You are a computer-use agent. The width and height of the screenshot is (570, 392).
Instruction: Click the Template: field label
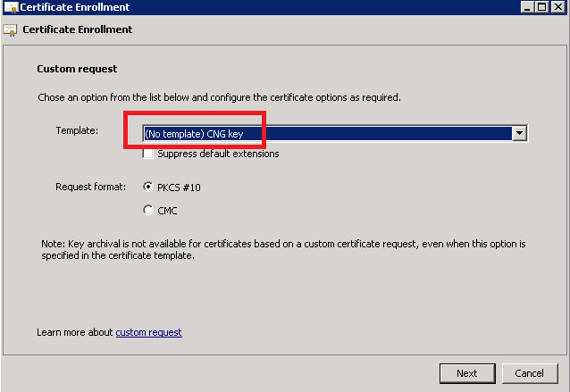(77, 130)
